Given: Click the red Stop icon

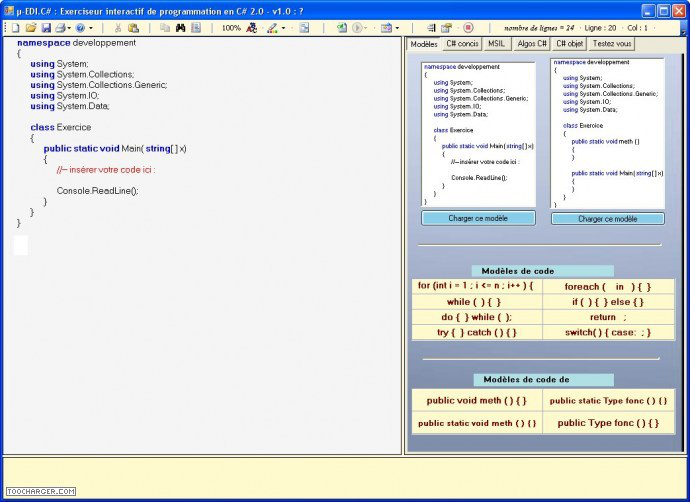Looking at the screenshot, I should click(468, 28).
